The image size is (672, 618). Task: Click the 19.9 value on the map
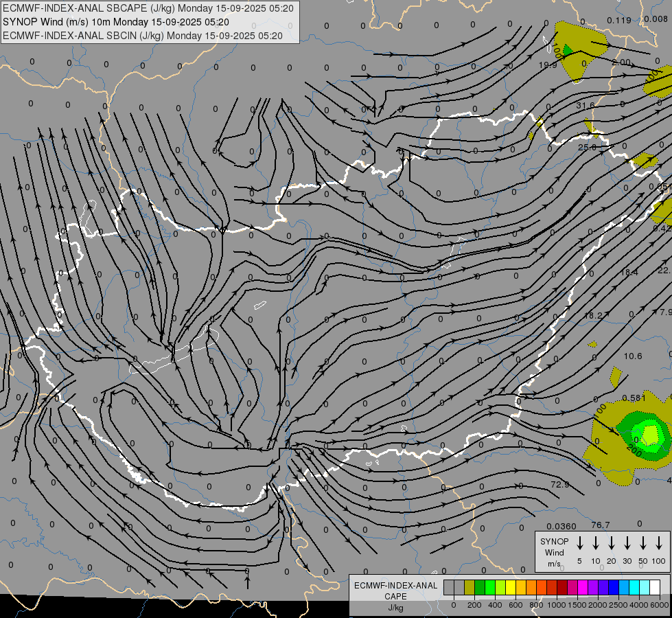[x=548, y=65]
